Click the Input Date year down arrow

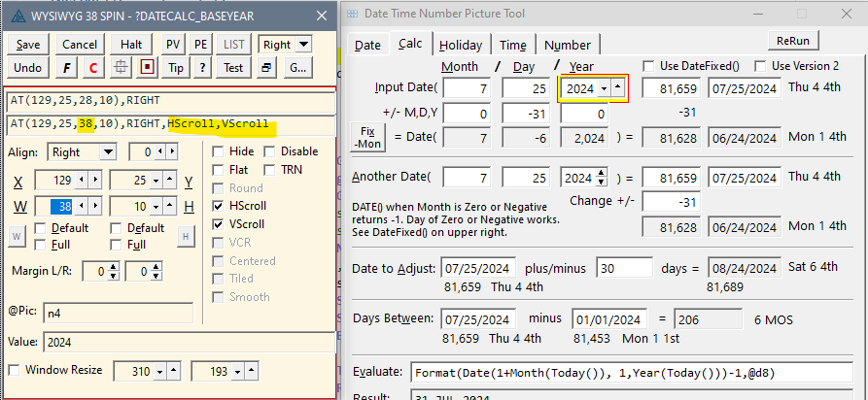605,88
